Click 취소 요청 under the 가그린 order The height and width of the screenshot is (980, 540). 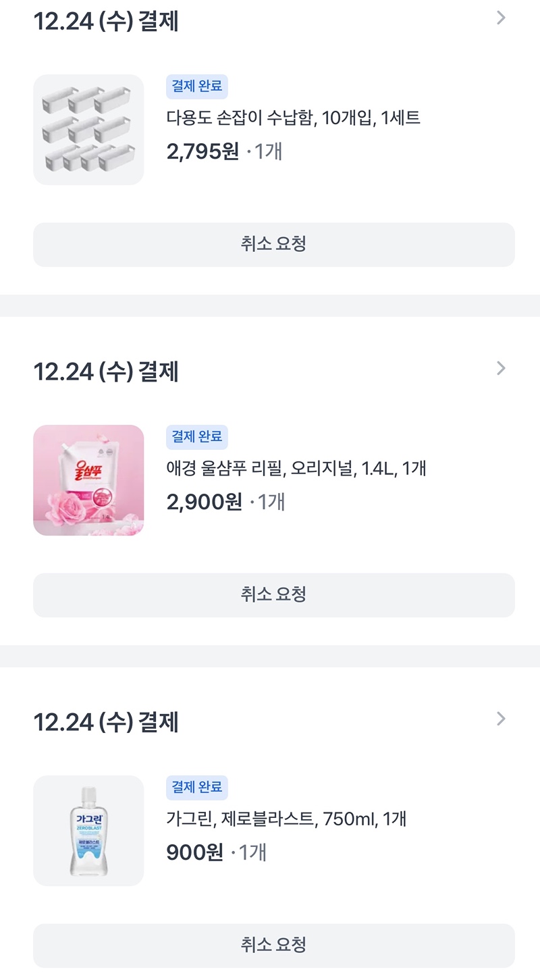274,945
